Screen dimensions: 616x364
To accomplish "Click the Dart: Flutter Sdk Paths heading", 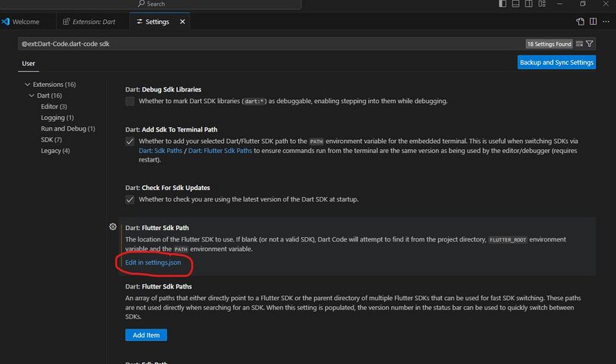I will [x=159, y=286].
